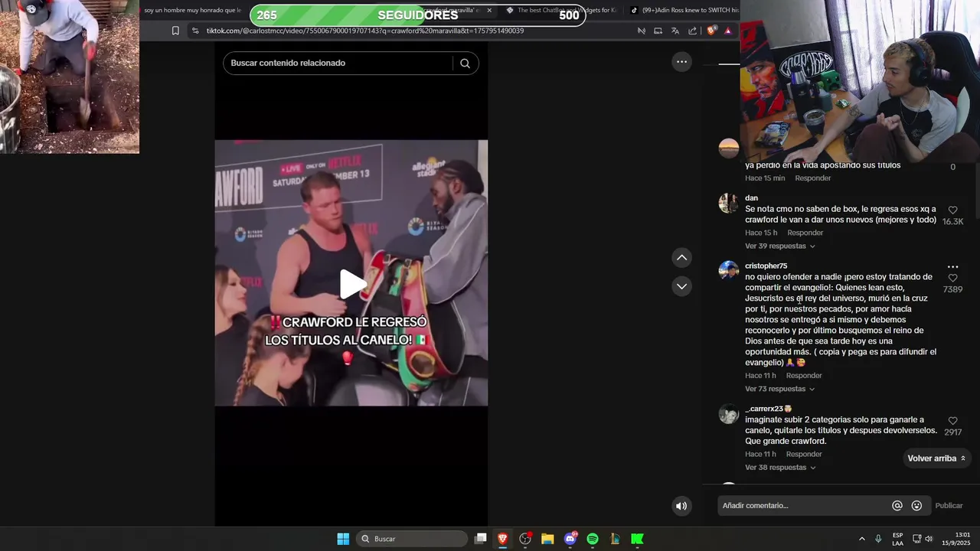Open Task View on taskbar
The height and width of the screenshot is (551, 980).
coord(480,539)
